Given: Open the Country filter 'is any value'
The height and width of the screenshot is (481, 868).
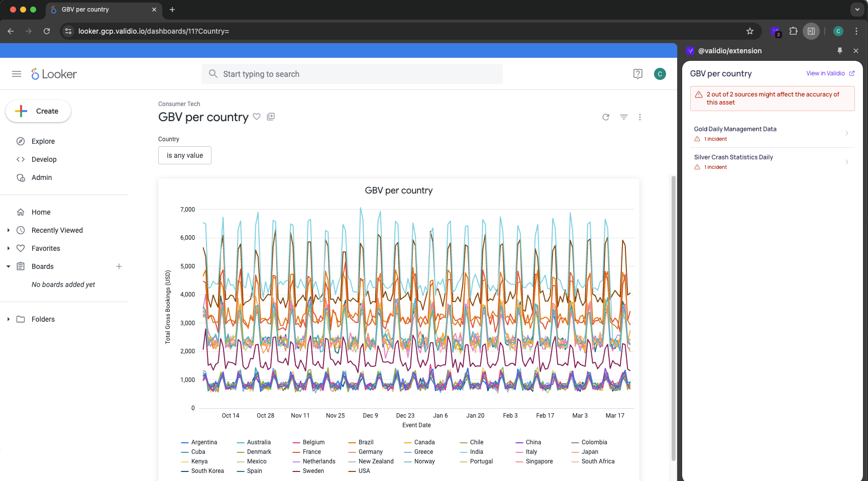Looking at the screenshot, I should (x=185, y=155).
